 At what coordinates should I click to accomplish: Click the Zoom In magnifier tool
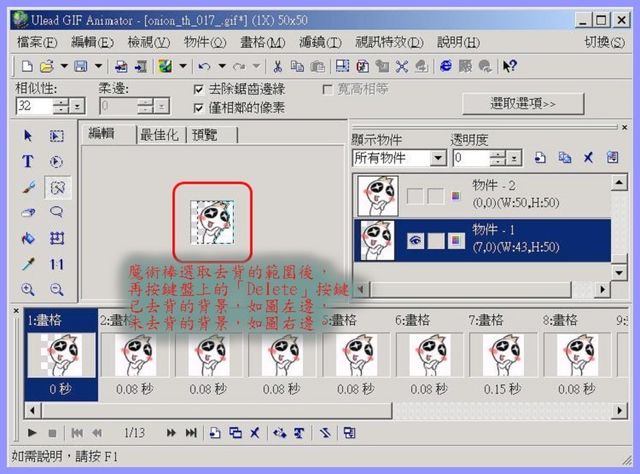[x=28, y=289]
